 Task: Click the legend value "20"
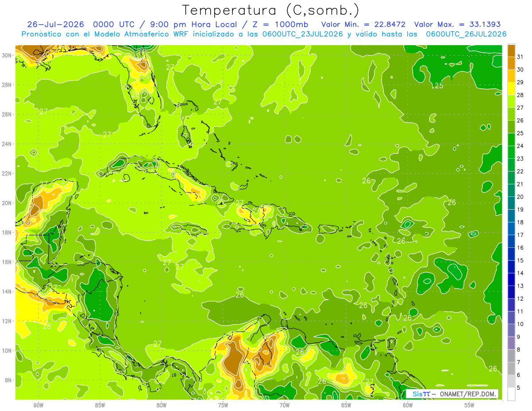(x=520, y=197)
